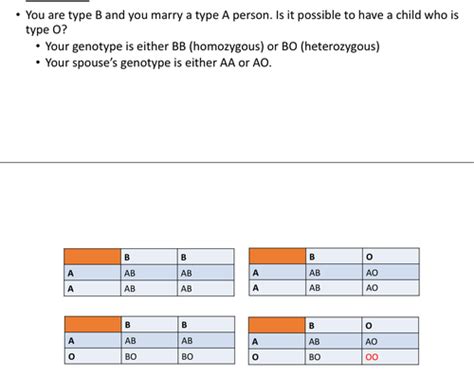Click the question text starting "You are type B"
This screenshot has width=474, height=376.
coord(242,22)
